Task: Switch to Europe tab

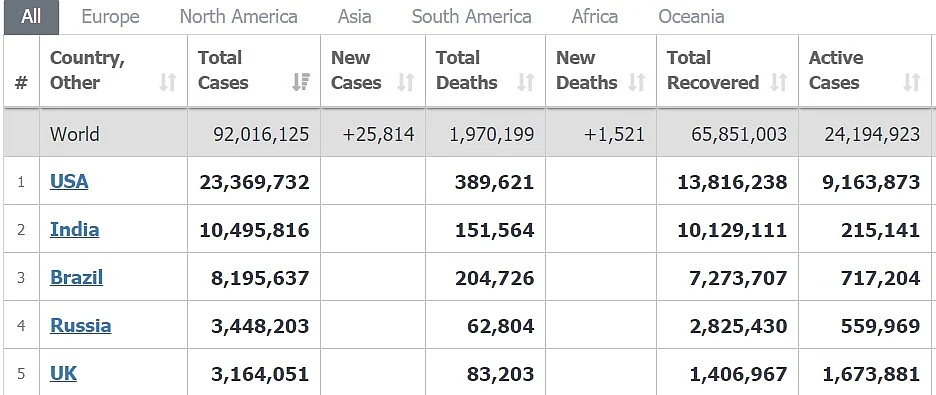Action: (x=110, y=17)
